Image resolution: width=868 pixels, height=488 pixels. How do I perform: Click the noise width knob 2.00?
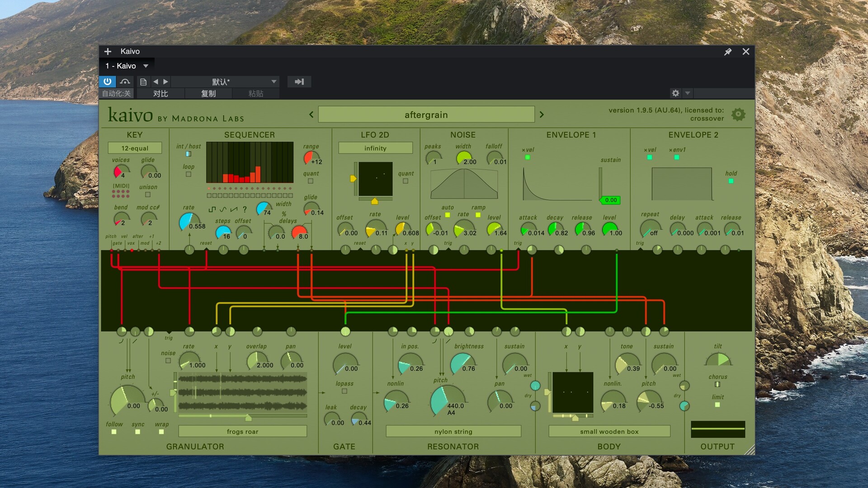[x=464, y=158]
